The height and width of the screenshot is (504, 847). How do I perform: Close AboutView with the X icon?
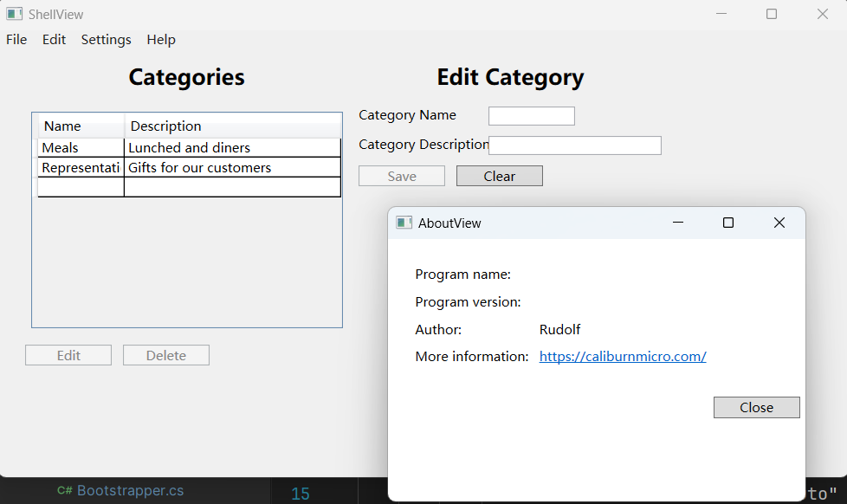pos(779,223)
